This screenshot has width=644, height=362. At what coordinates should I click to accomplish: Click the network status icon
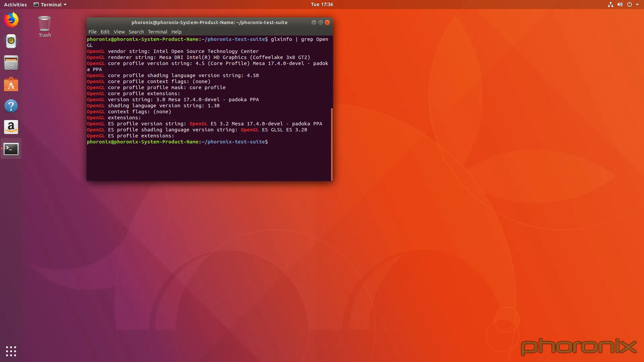coord(610,4)
